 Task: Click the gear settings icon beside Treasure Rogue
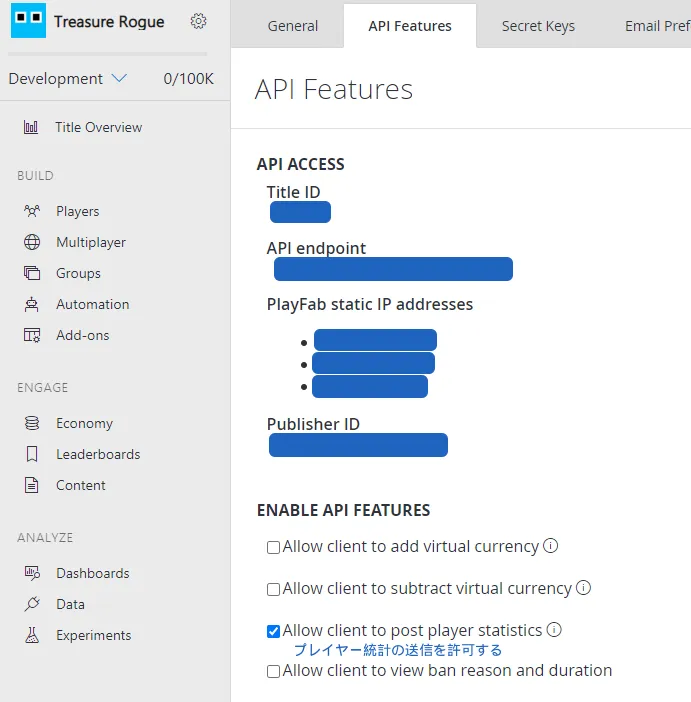tap(198, 21)
